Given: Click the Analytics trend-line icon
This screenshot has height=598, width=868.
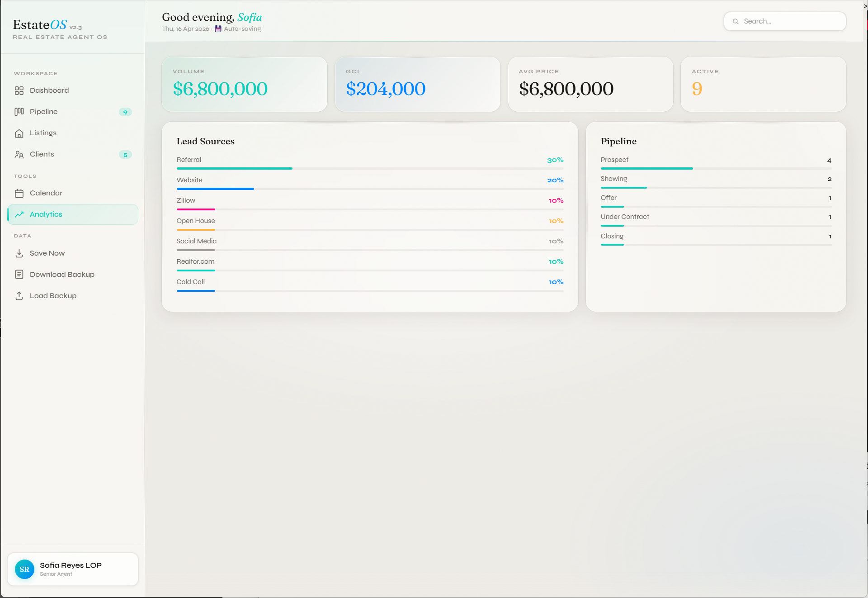Looking at the screenshot, I should 19,214.
